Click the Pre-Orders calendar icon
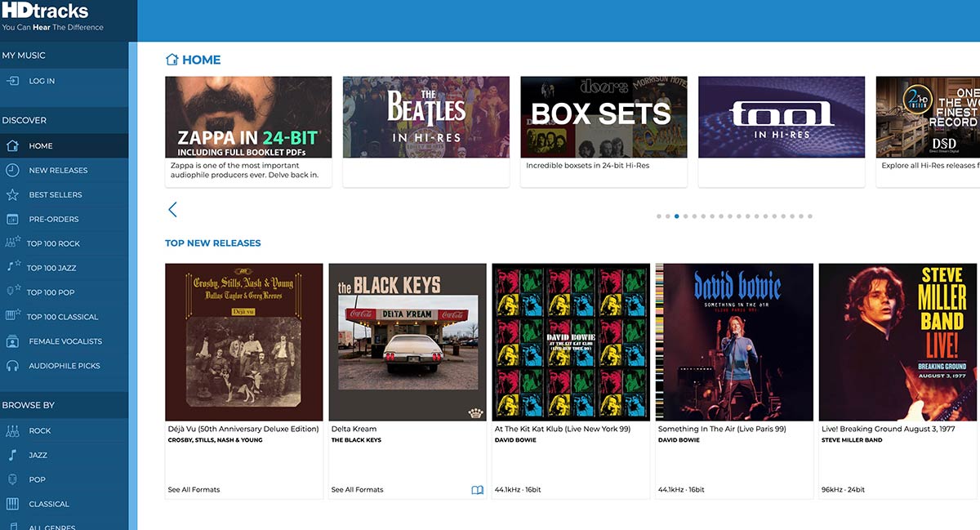This screenshot has width=980, height=530. coord(12,220)
